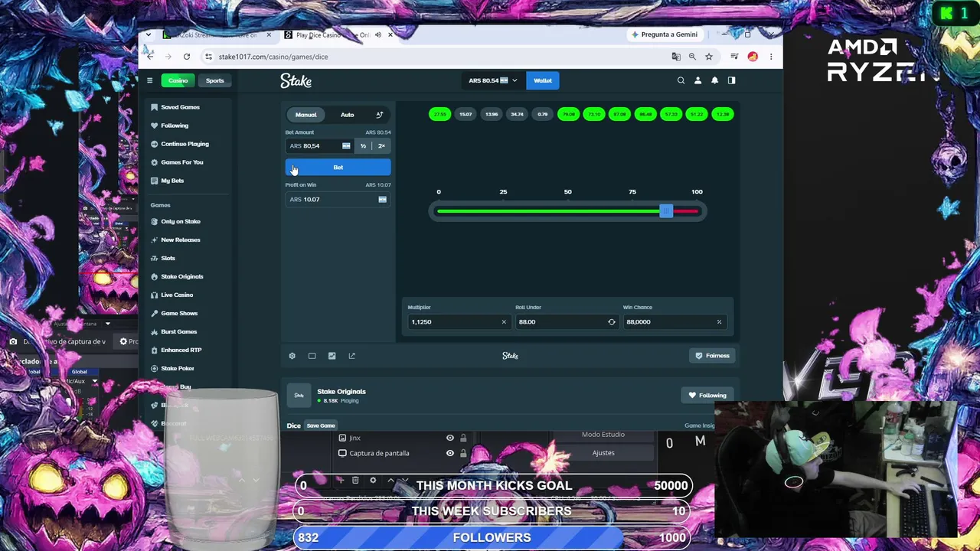Move source up with the OBS arrow
The height and width of the screenshot is (551, 980).
pyautogui.click(x=390, y=481)
